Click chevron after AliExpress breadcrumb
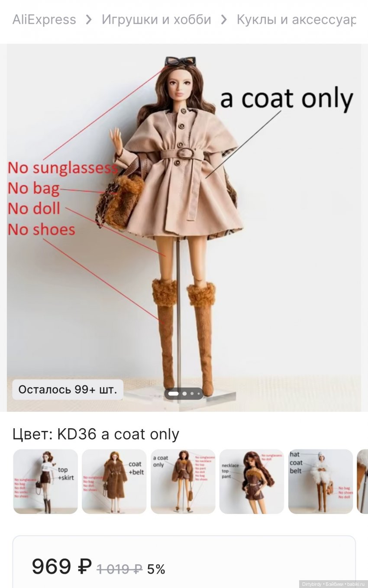This screenshot has height=588, width=368. click(89, 19)
